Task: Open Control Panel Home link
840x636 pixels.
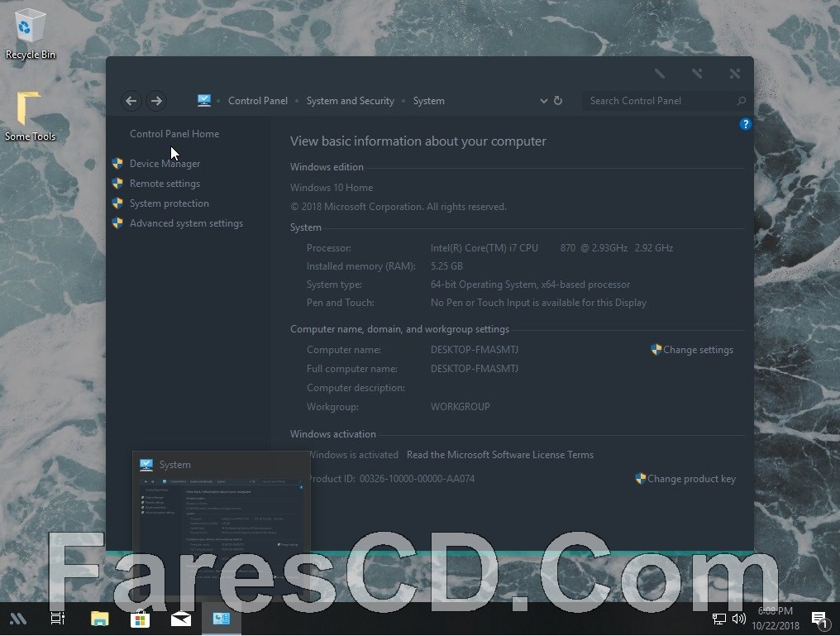Action: (x=174, y=134)
